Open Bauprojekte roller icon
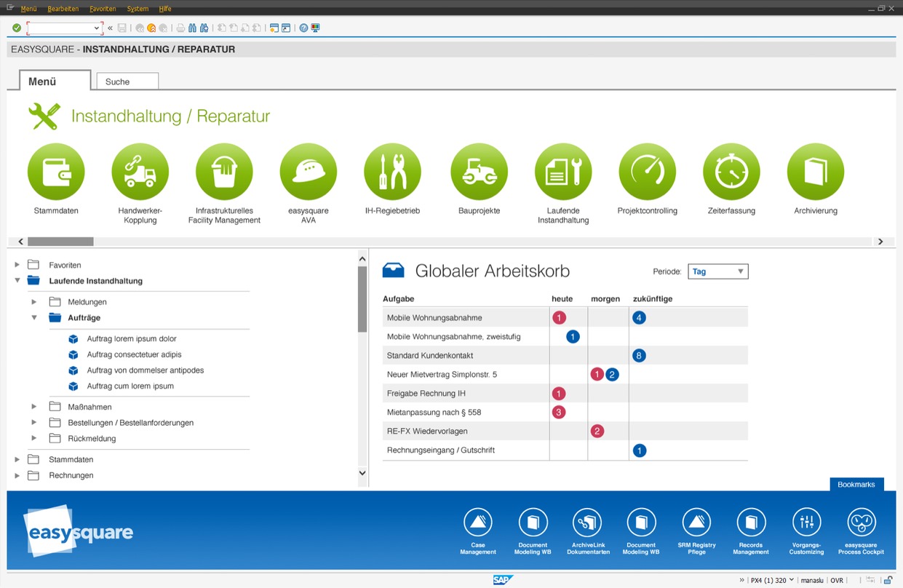Screen dimensions: 903x588 (479, 172)
